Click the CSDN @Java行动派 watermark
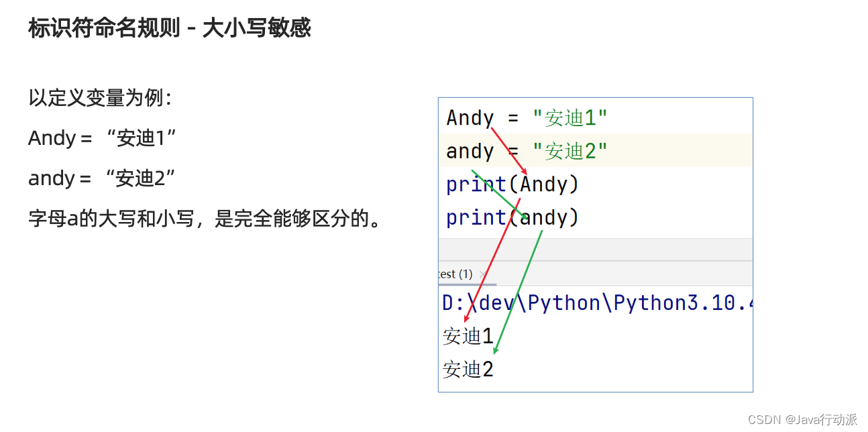This screenshot has height=432, width=868. pos(802,420)
